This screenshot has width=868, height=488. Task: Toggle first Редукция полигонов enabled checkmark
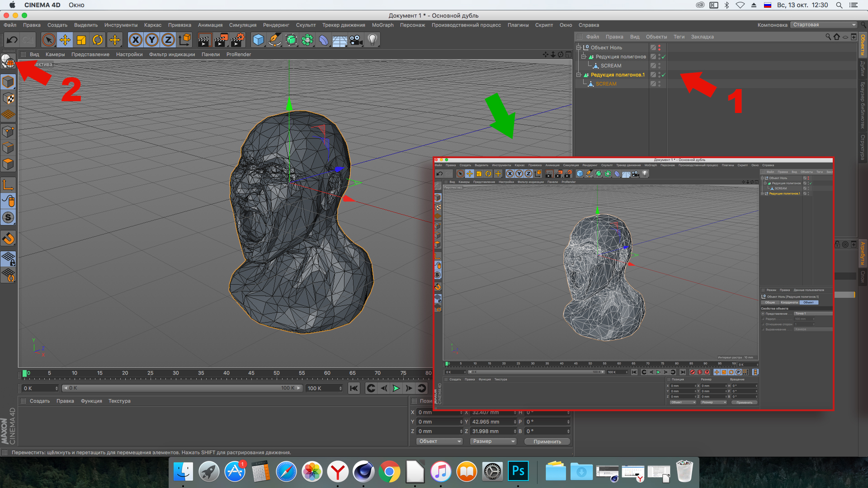tap(664, 56)
